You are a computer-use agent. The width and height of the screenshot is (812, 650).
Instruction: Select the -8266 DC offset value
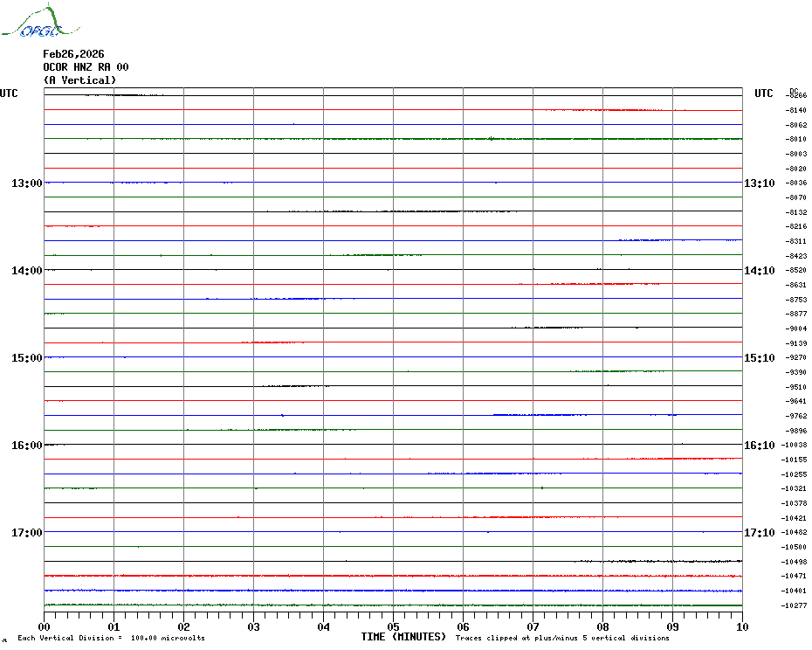coord(796,95)
